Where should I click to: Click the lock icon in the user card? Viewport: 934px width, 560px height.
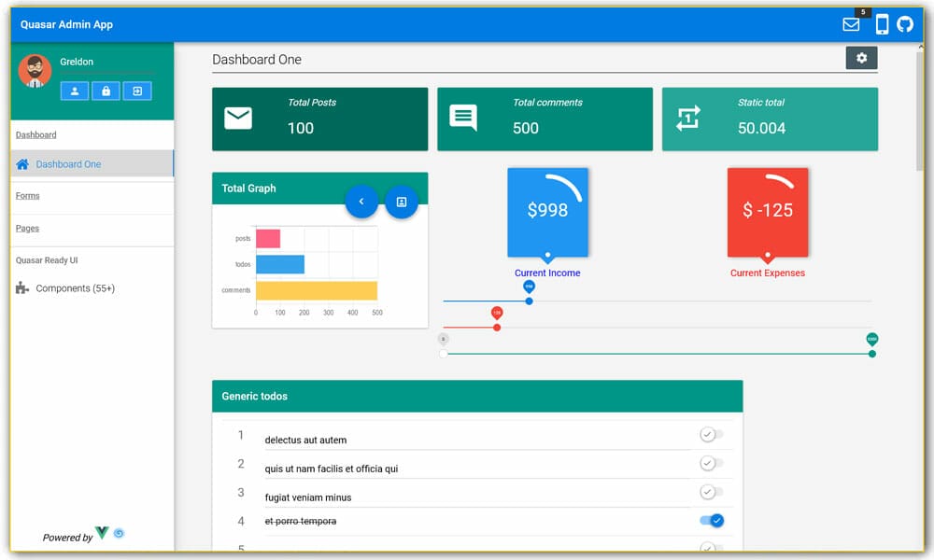(x=106, y=91)
